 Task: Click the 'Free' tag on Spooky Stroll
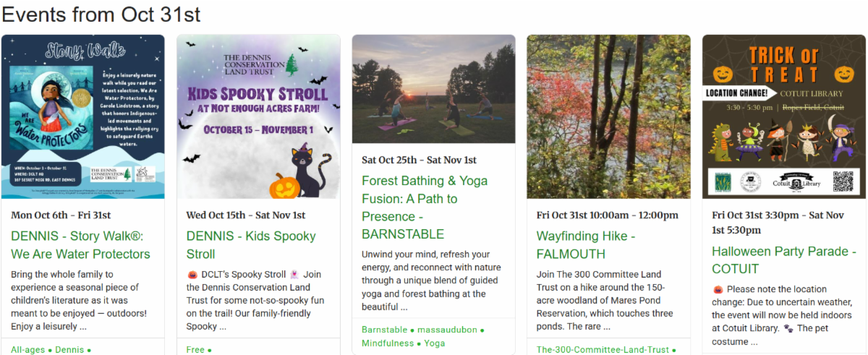pyautogui.click(x=195, y=350)
